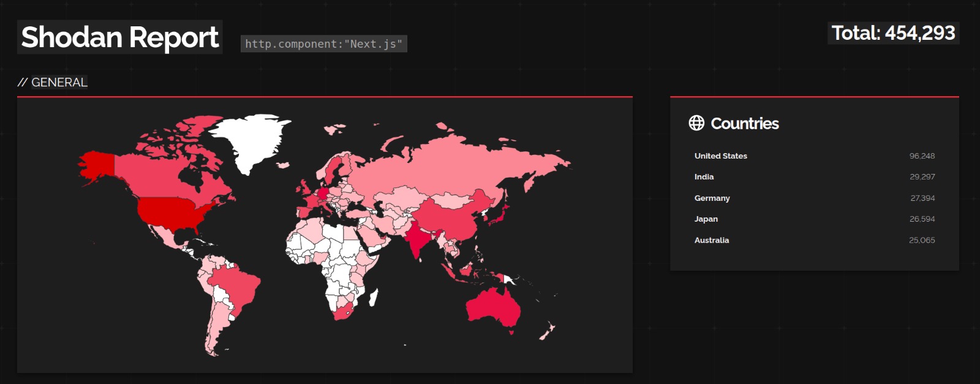Click the GENERAL section heading

coord(59,82)
